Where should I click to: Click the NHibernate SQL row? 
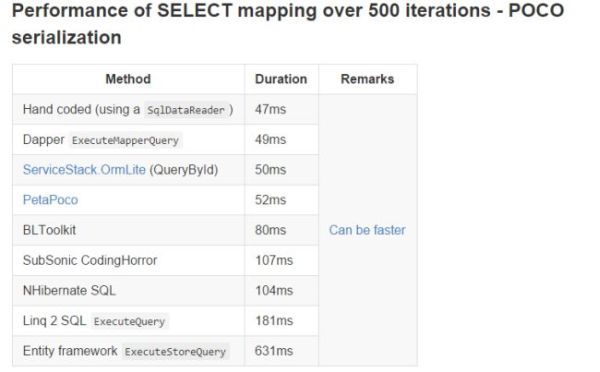pos(166,290)
